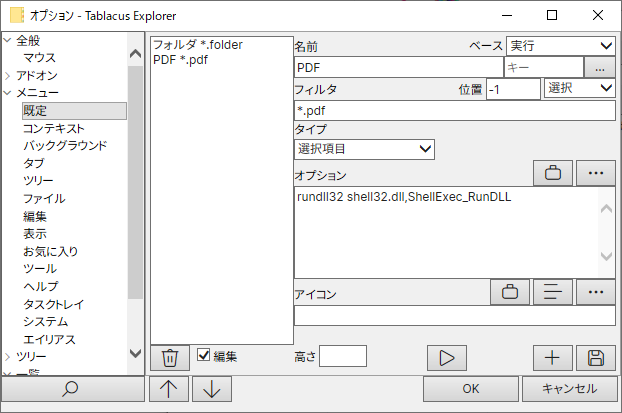The width and height of the screenshot is (622, 413).
Task: Open the ベース dropdown showing 実行
Action: coord(561,46)
